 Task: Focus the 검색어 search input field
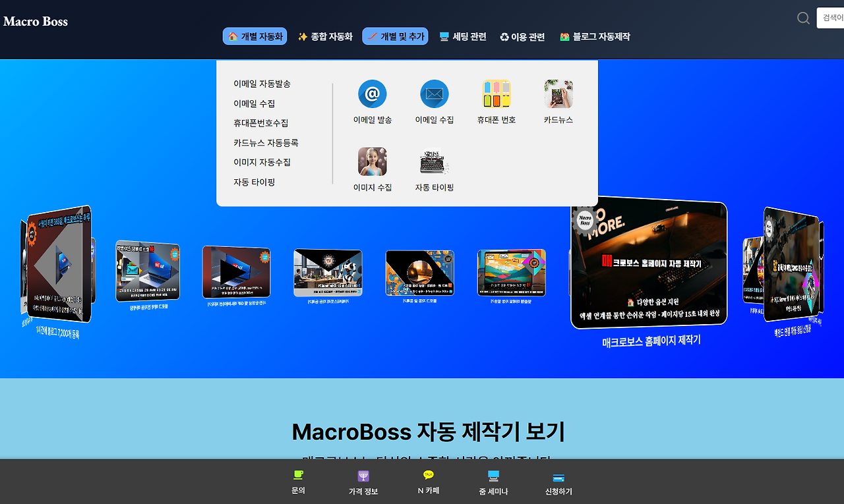click(830, 18)
